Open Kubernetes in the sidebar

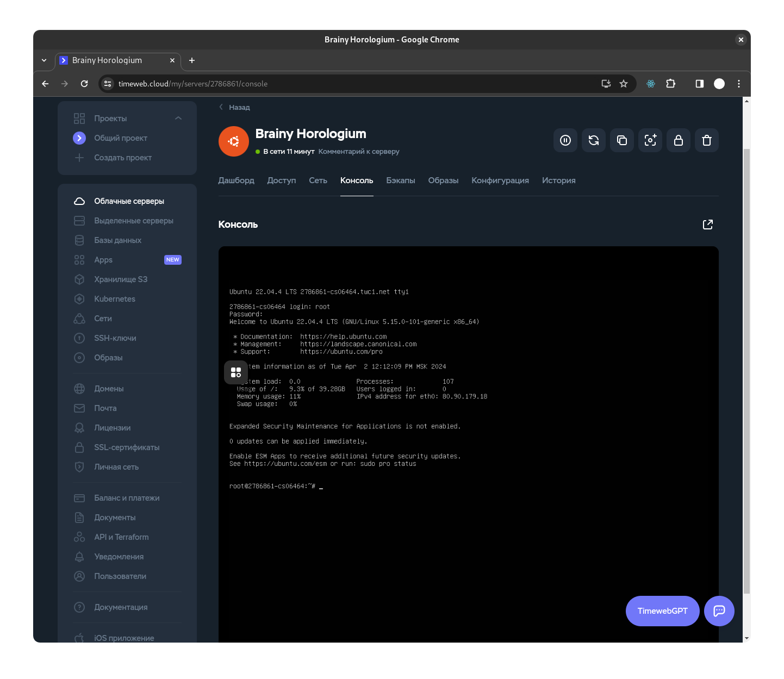[115, 299]
